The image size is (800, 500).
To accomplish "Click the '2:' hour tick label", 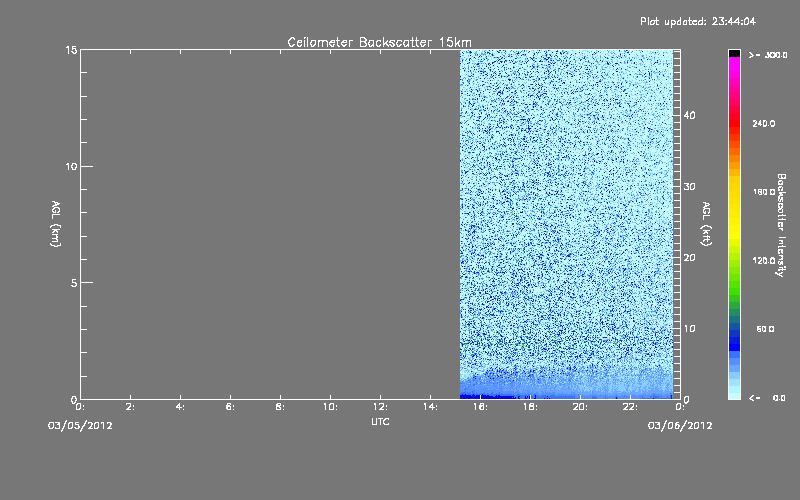I will point(131,407).
